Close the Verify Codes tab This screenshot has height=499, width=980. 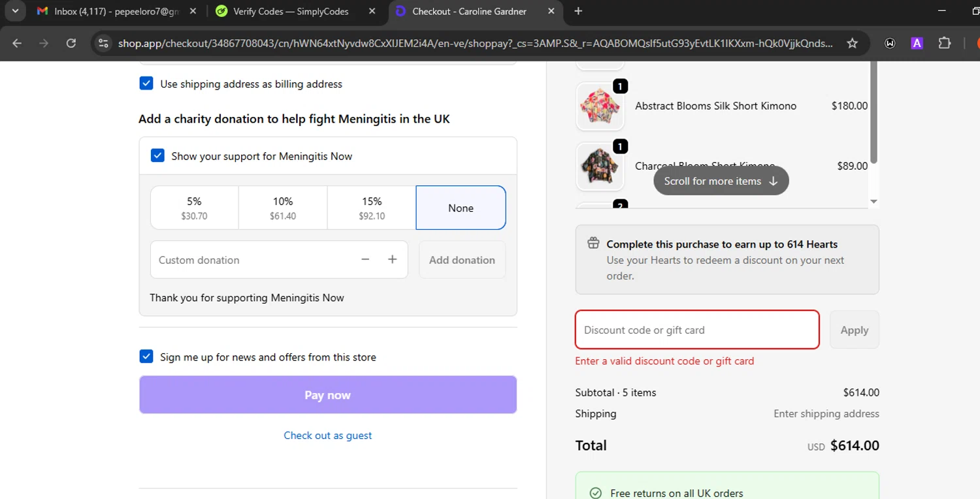[x=372, y=11]
